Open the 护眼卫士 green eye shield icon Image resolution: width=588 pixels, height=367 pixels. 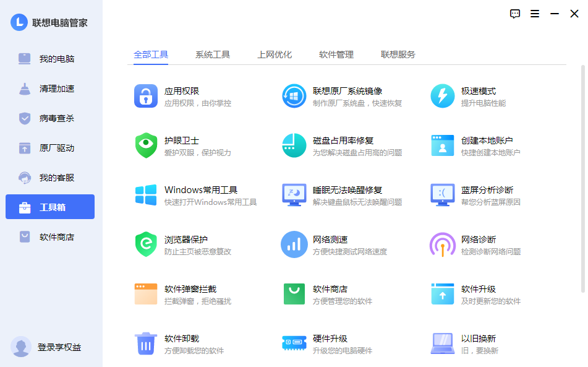pyautogui.click(x=146, y=145)
